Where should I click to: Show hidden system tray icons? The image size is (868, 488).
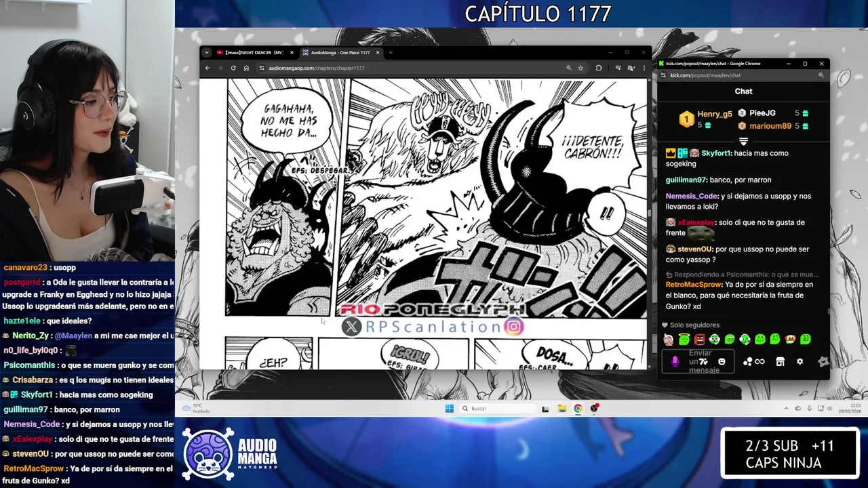pos(787,409)
